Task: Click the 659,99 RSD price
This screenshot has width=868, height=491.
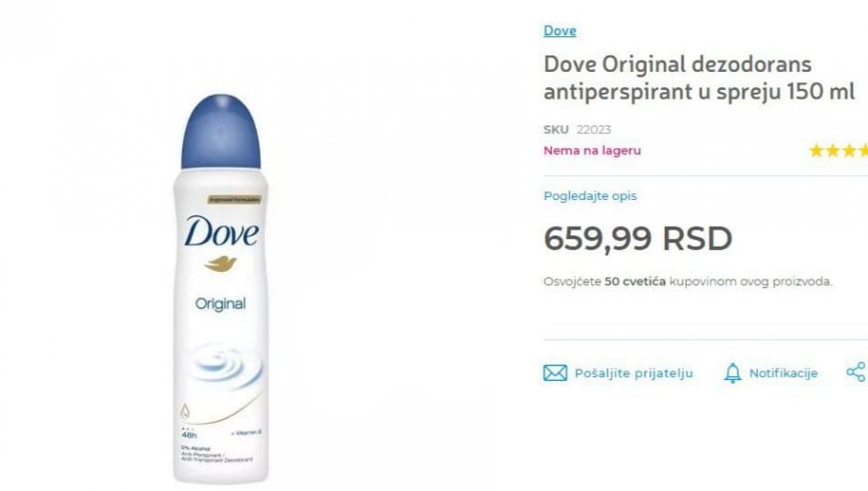Action: tap(638, 238)
